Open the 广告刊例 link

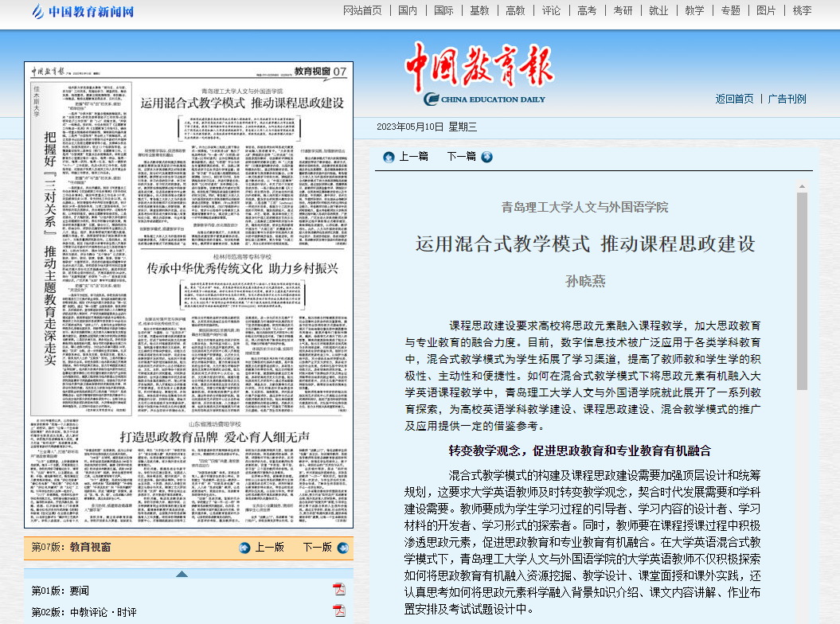(x=787, y=99)
